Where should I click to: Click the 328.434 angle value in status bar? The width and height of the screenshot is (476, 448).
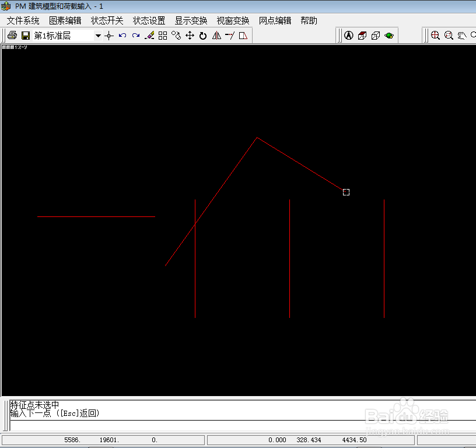point(309,440)
